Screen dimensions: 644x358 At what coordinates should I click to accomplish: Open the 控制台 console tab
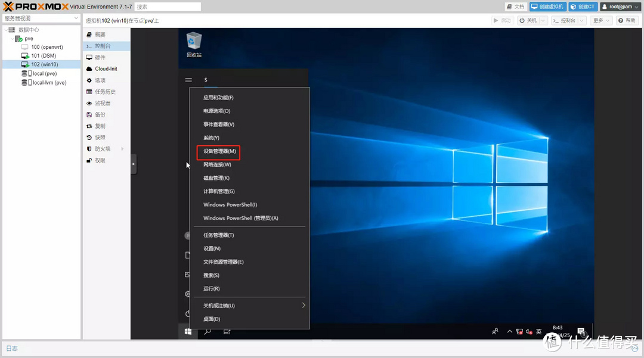tap(107, 46)
